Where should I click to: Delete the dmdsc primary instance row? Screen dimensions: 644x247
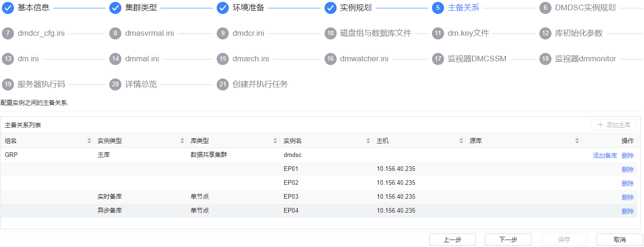628,156
